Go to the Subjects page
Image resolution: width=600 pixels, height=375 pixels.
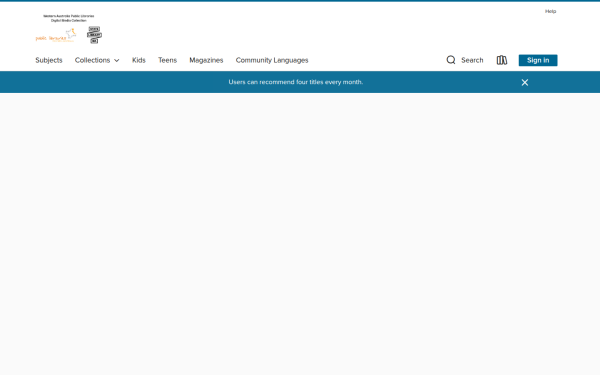tap(49, 60)
